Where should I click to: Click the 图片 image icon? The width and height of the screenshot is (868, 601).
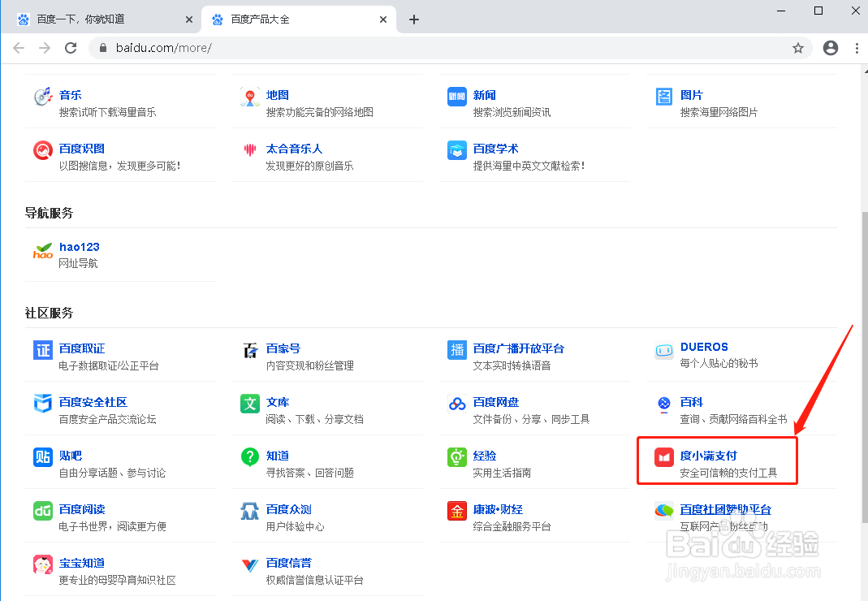tap(663, 97)
